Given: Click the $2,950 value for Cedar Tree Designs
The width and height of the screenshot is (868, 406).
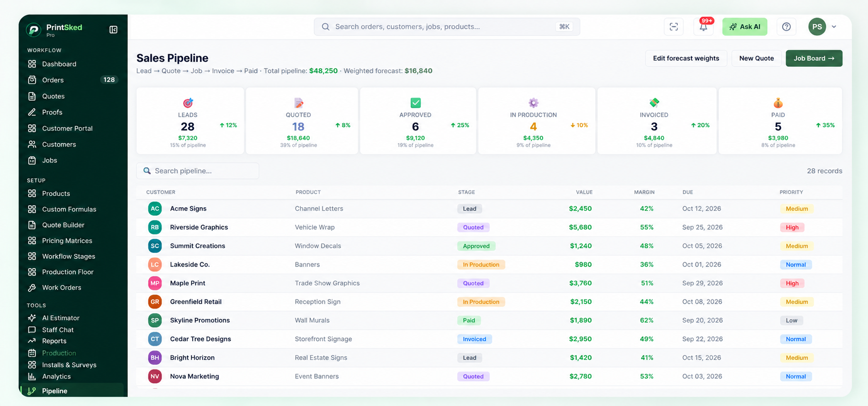Looking at the screenshot, I should pos(581,339).
